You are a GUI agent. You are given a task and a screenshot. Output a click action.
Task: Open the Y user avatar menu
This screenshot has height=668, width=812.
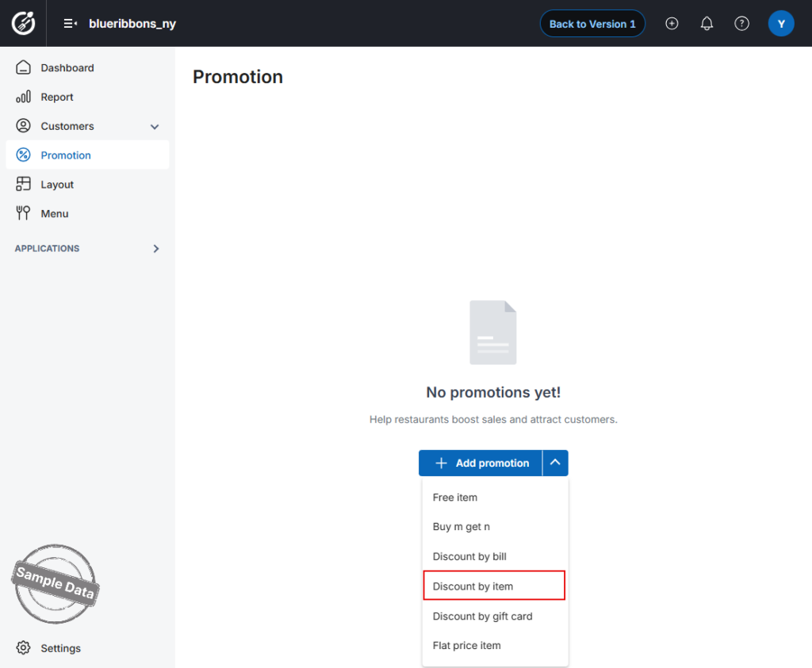click(781, 23)
